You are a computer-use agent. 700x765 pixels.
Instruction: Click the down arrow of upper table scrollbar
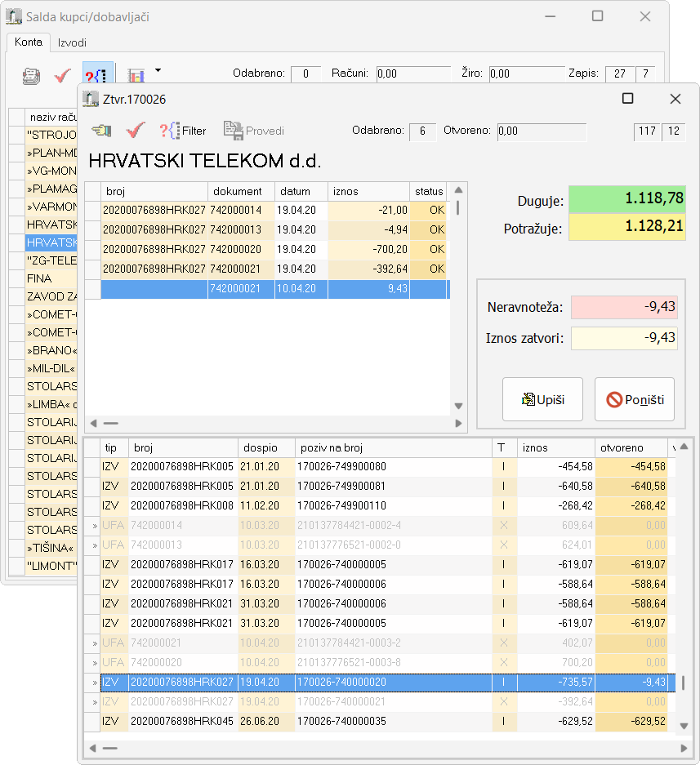[458, 406]
